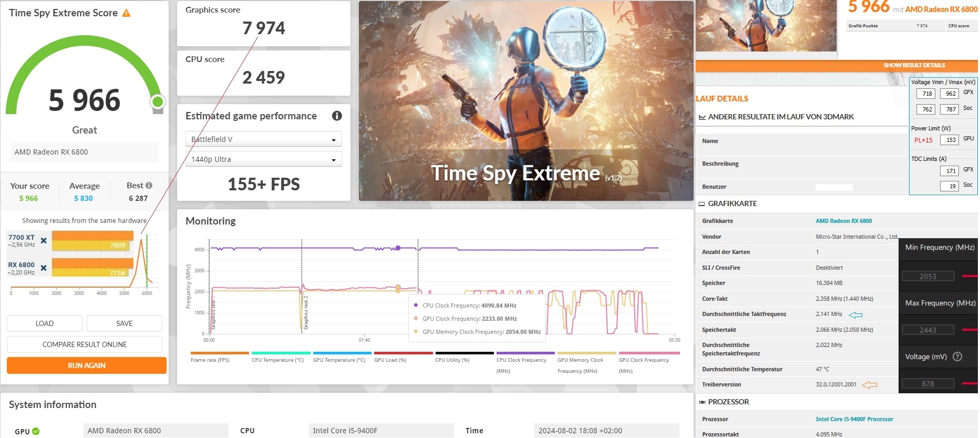Click the chart icon beside ANDERE RESULTATE
The height and width of the screenshot is (438, 980).
702,117
